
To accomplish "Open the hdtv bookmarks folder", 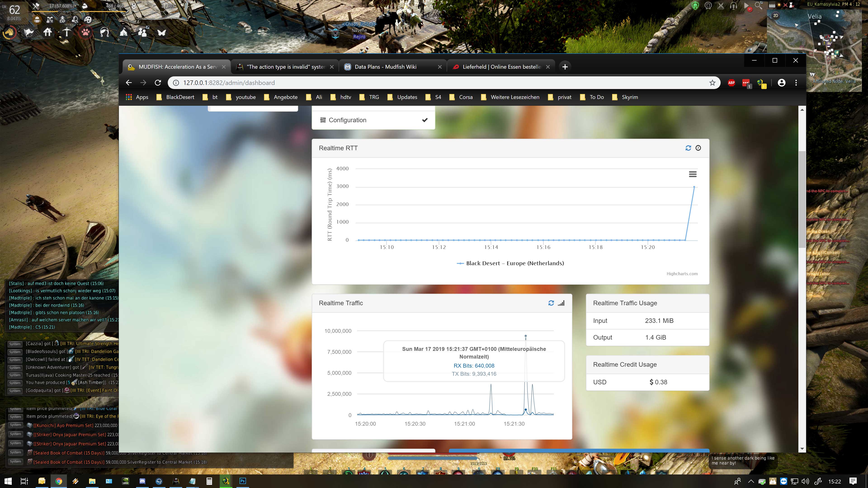I will tap(341, 97).
